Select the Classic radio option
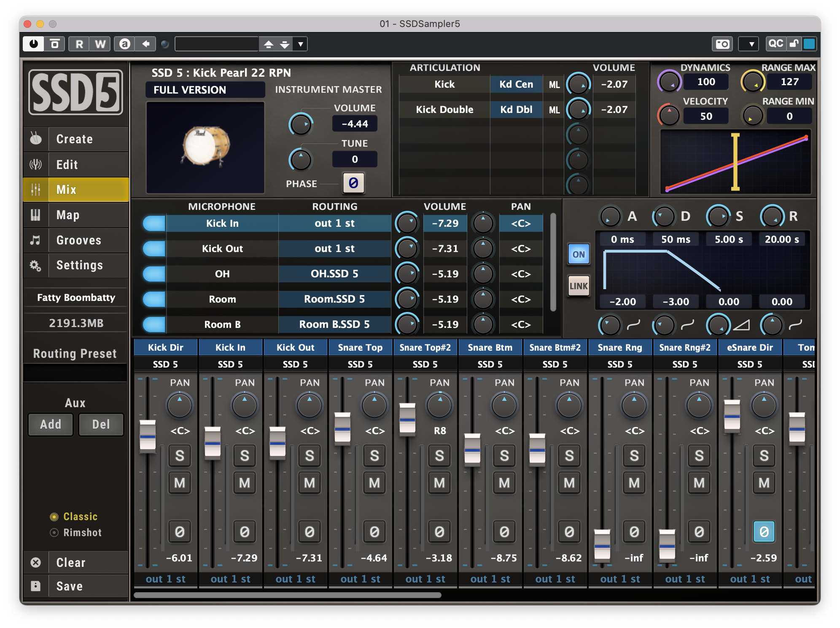Screen dimensions: 840x628 (54, 517)
